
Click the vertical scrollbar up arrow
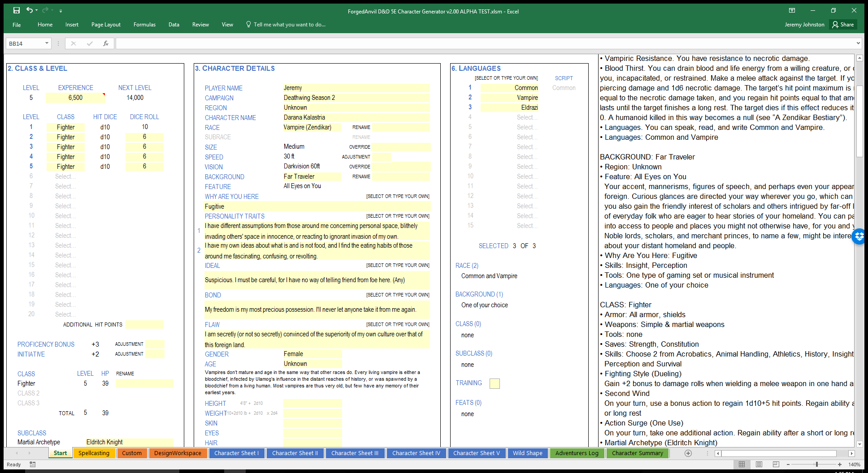(859, 58)
